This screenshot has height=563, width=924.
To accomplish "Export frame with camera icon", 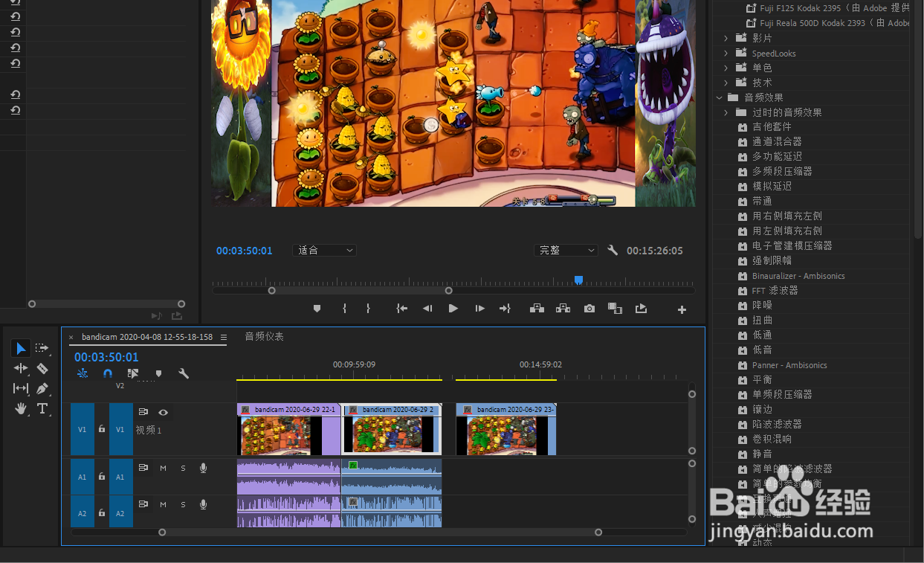I will (x=589, y=309).
